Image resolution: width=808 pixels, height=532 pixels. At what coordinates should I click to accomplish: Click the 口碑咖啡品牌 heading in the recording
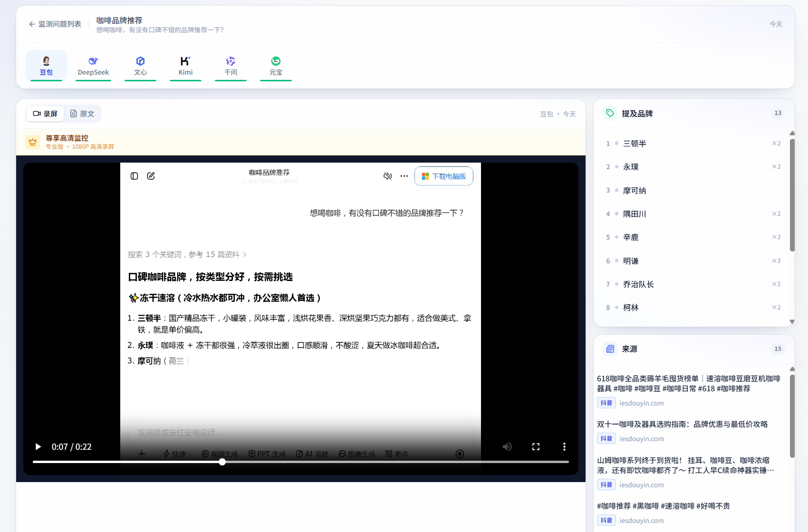tap(211, 277)
